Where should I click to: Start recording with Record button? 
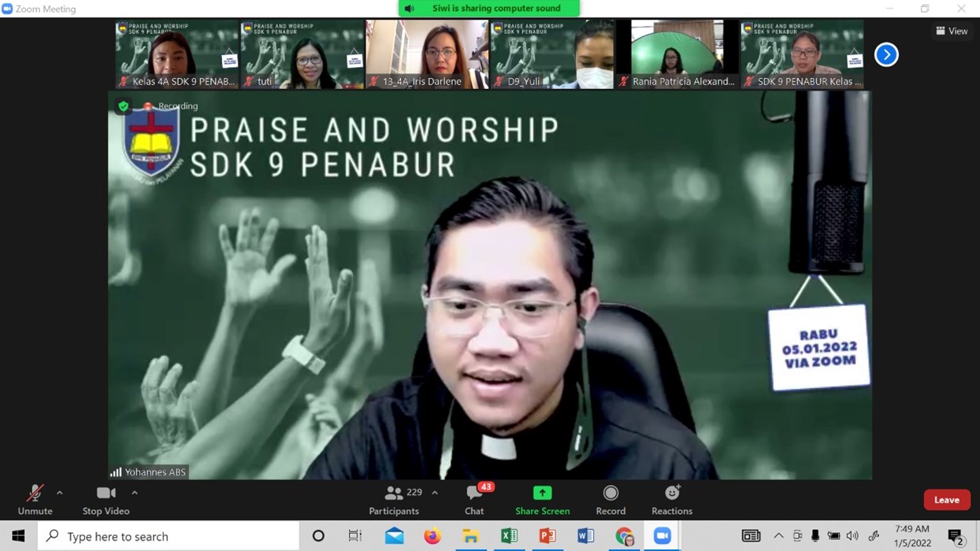click(611, 501)
